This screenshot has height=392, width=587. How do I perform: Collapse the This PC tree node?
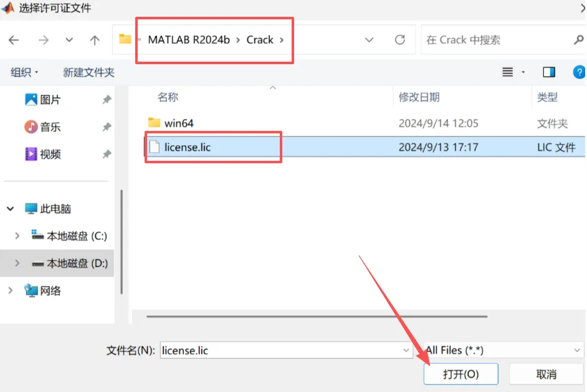11,209
